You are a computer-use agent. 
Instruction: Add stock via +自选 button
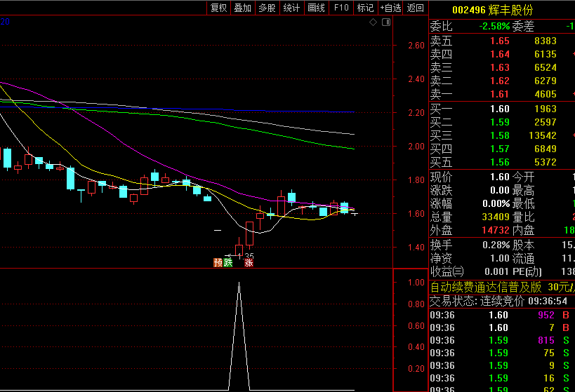(390, 8)
